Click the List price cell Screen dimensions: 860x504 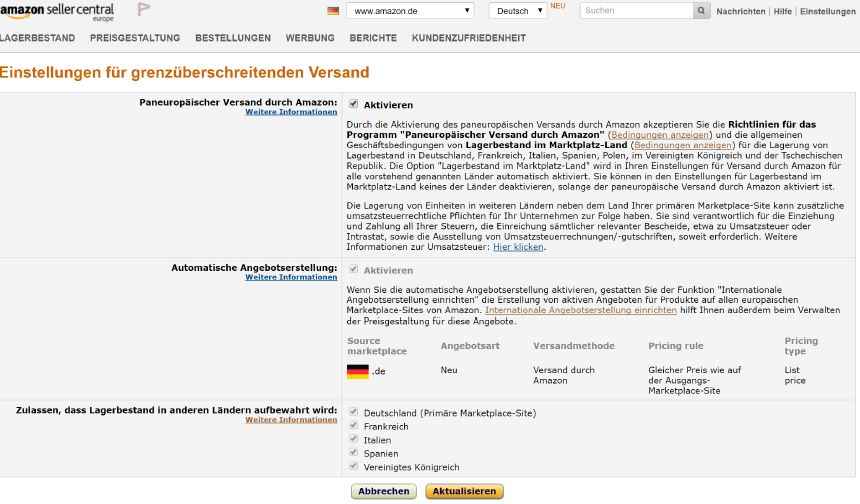click(795, 376)
